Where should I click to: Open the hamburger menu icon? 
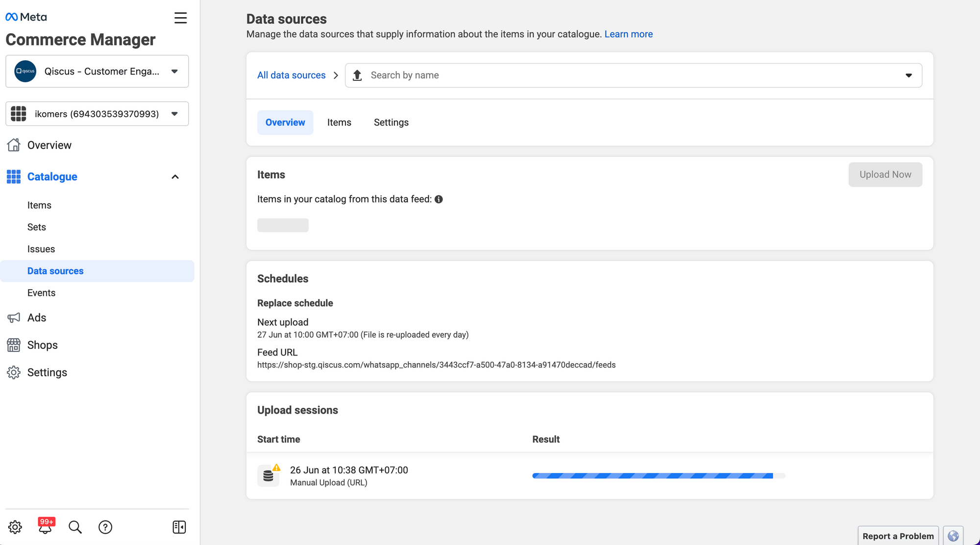click(180, 18)
